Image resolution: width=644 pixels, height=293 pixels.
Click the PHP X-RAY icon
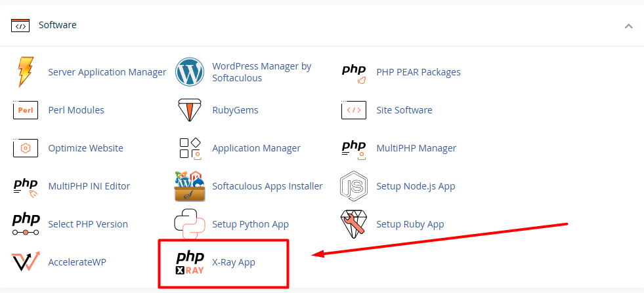point(190,263)
